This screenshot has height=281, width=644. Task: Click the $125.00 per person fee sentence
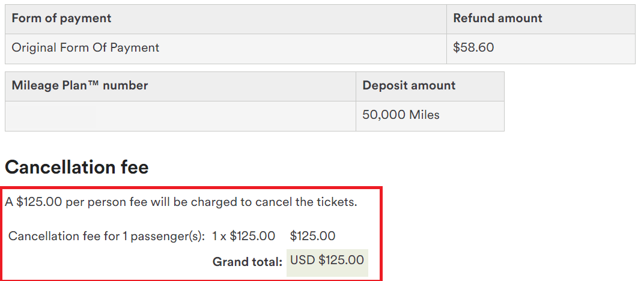coord(181,202)
